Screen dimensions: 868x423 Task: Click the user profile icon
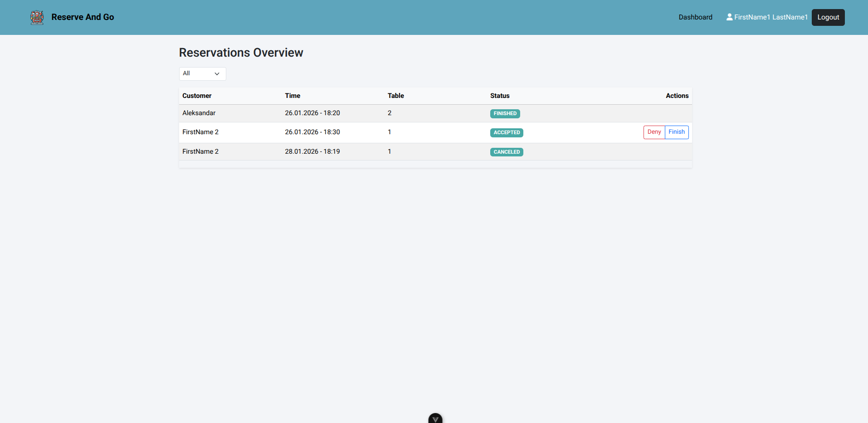(729, 17)
